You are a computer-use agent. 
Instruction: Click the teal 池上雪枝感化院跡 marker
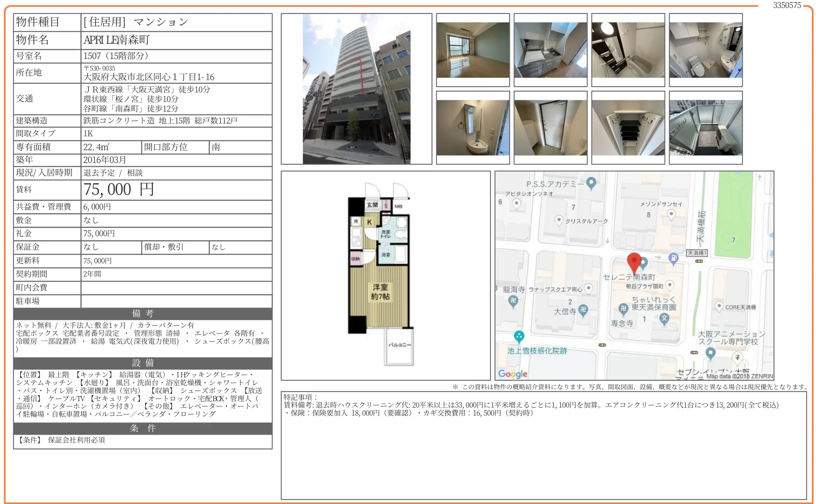(519, 336)
